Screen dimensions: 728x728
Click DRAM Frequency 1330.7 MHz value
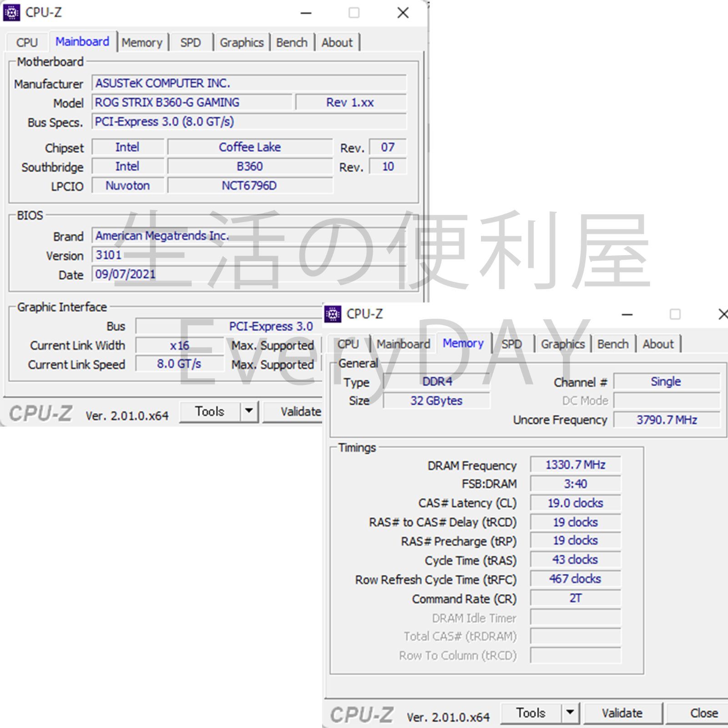tap(576, 465)
